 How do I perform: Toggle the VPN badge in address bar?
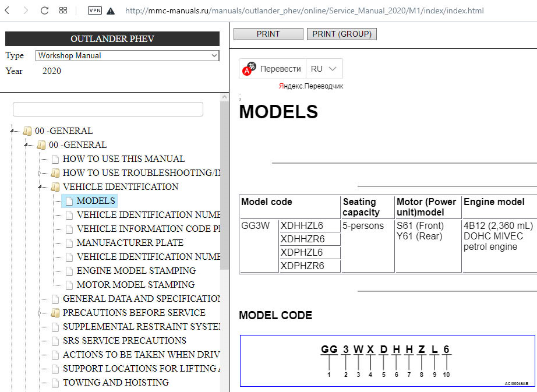94,10
